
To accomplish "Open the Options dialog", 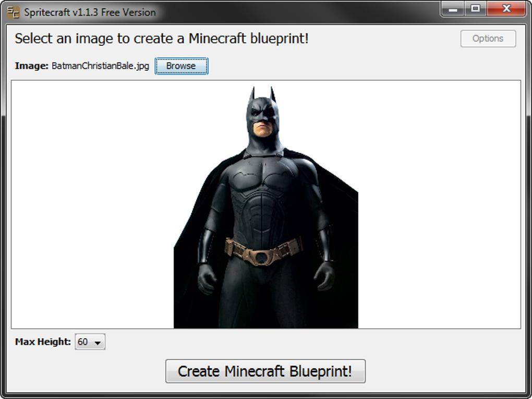I will point(488,39).
